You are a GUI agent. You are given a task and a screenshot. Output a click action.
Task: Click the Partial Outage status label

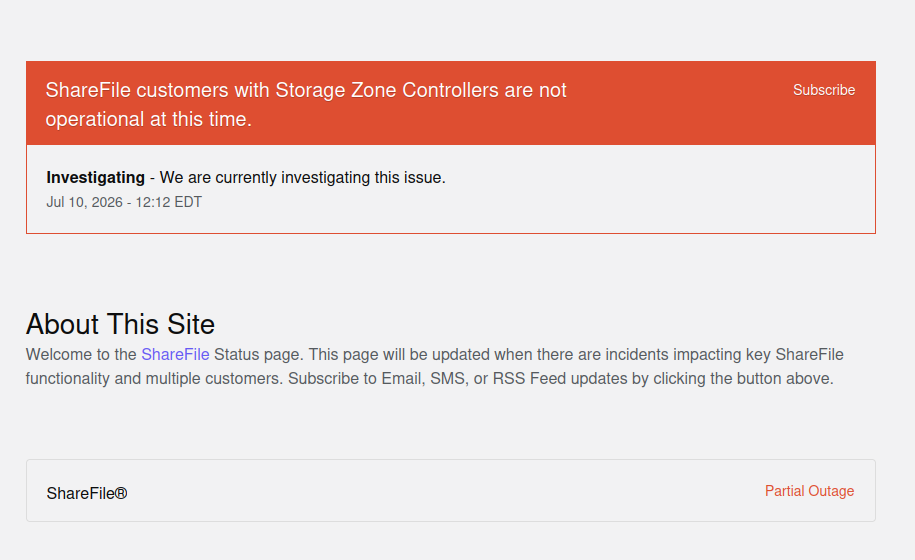[x=809, y=491]
